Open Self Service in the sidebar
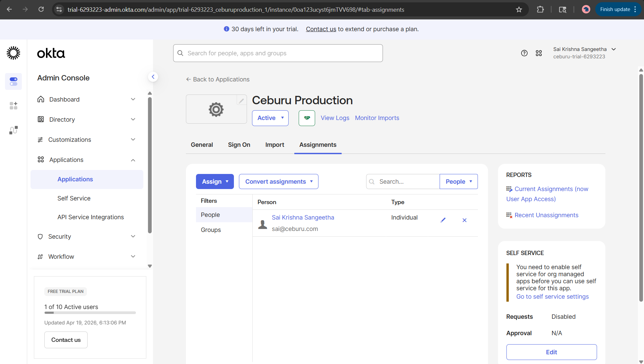 [74, 198]
